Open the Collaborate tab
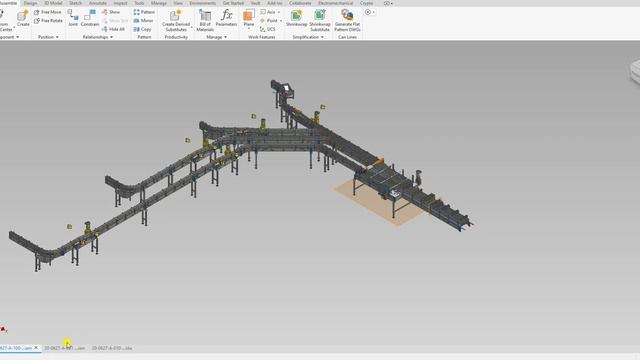 pos(300,3)
